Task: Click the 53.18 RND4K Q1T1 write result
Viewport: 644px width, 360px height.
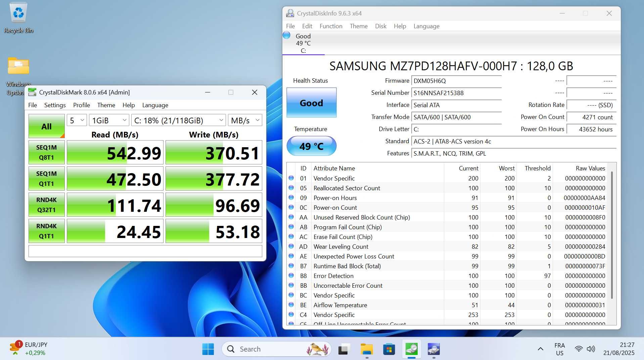Action: click(214, 231)
